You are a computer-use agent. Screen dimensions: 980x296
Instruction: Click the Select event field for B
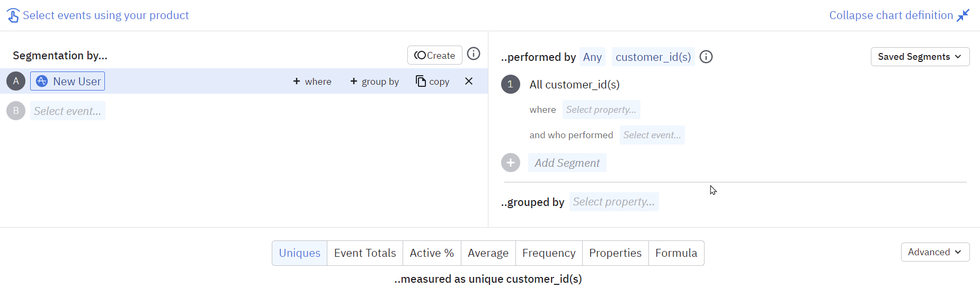(68, 111)
